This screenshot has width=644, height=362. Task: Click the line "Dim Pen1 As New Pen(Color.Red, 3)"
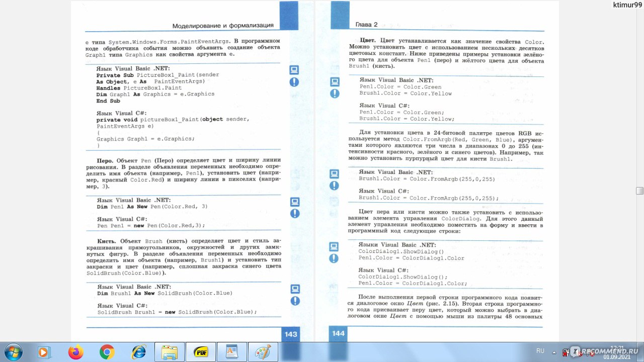click(x=152, y=207)
